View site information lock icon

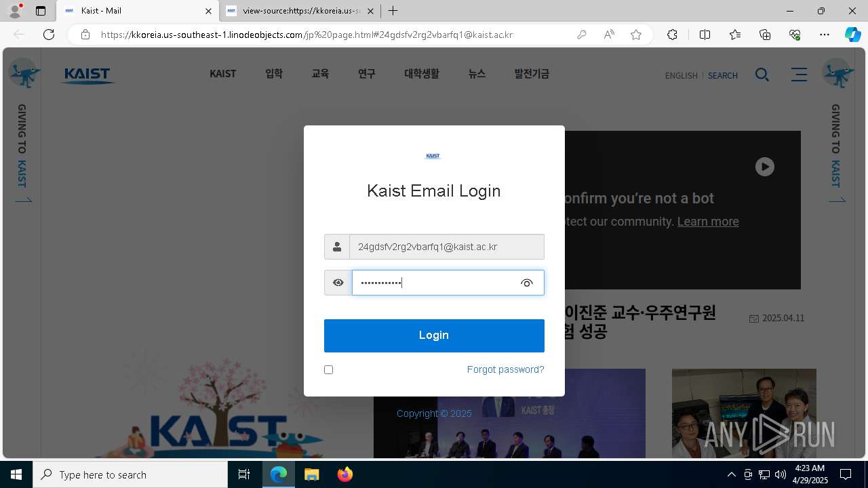pos(85,35)
